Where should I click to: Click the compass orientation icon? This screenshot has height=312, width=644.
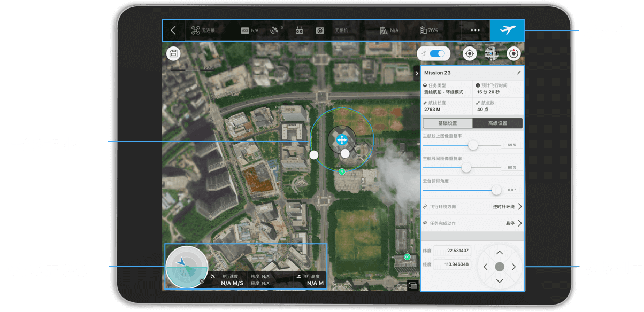(x=514, y=53)
